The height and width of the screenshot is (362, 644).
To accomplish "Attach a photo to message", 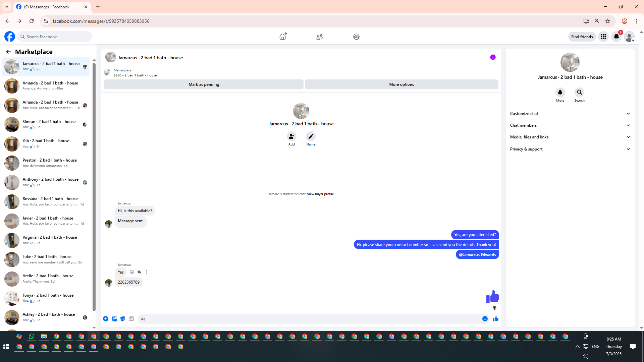I will point(114,319).
